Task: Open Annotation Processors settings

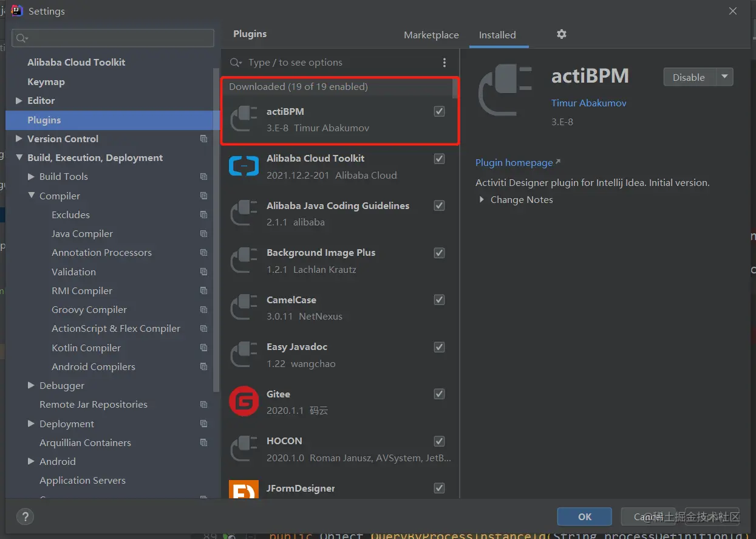Action: point(101,253)
